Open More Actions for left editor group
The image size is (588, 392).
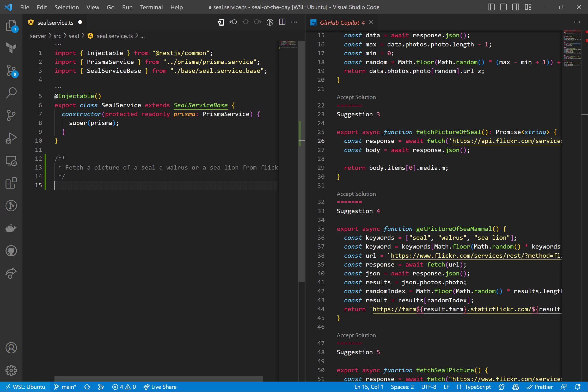[294, 22]
